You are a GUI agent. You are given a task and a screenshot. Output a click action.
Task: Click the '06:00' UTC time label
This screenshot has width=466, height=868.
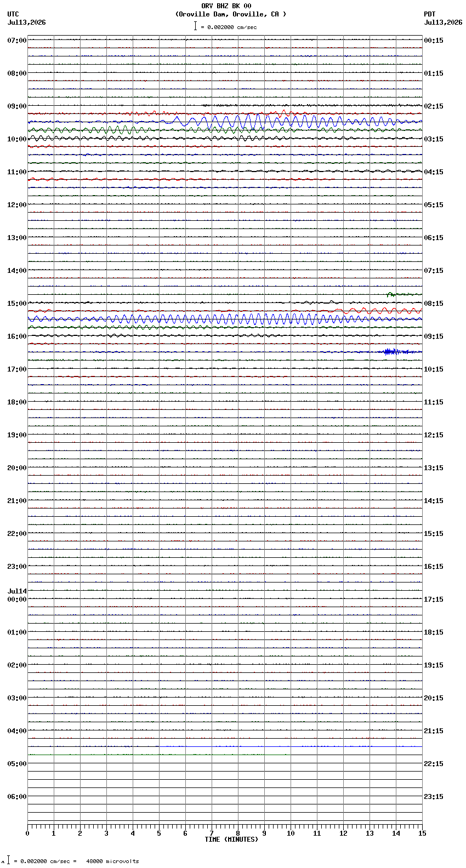(17, 797)
